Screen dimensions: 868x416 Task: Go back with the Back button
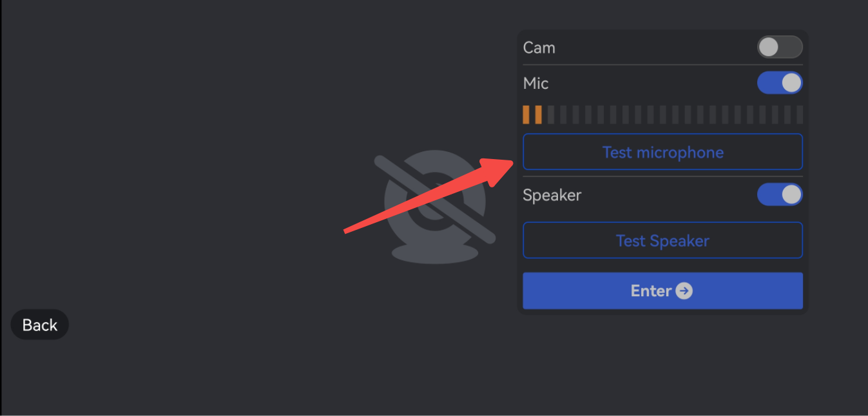pyautogui.click(x=40, y=325)
